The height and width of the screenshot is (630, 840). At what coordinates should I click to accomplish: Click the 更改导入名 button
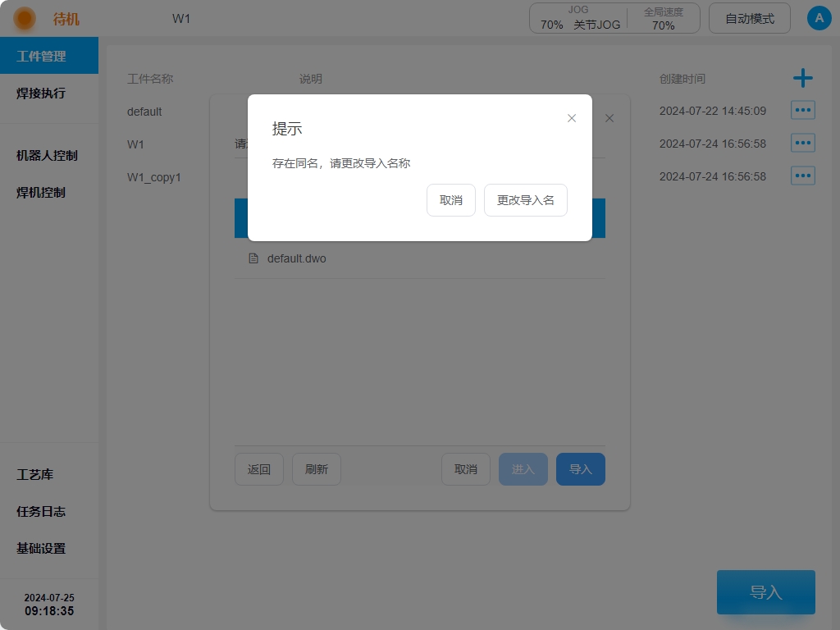point(525,200)
